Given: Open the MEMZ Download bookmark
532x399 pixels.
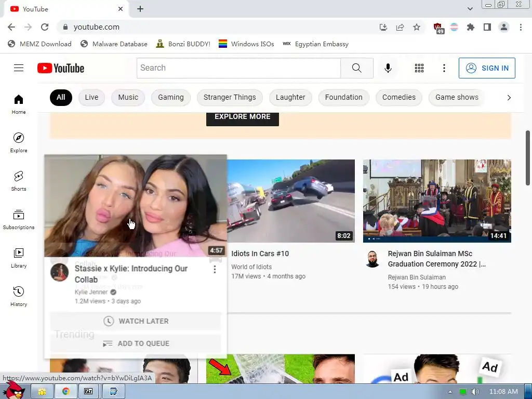Looking at the screenshot, I should 39,44.
